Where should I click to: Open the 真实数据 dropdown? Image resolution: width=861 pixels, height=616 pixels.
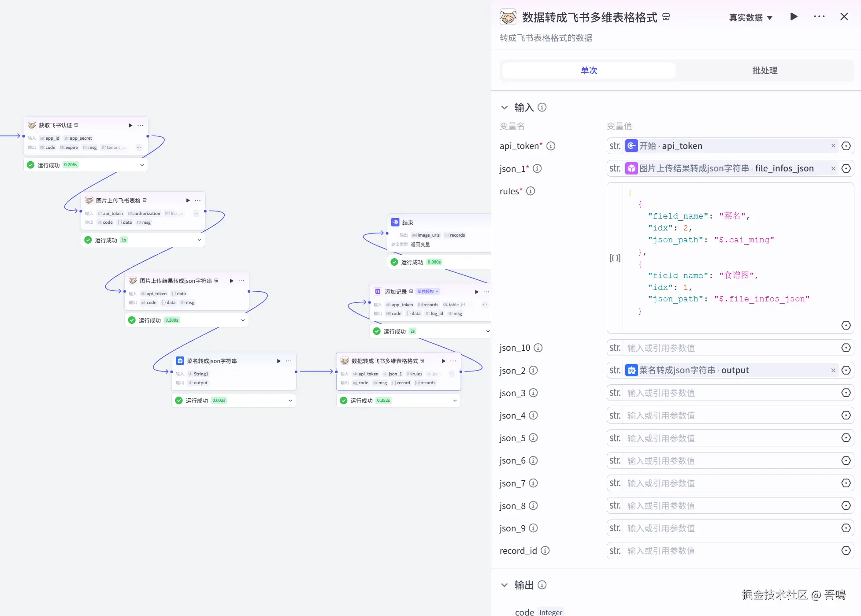point(750,18)
